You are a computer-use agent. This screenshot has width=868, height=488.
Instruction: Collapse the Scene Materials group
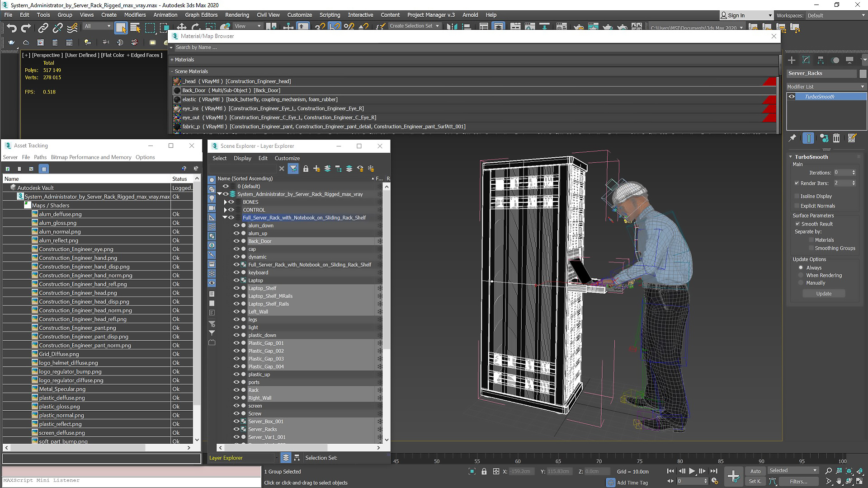[172, 71]
